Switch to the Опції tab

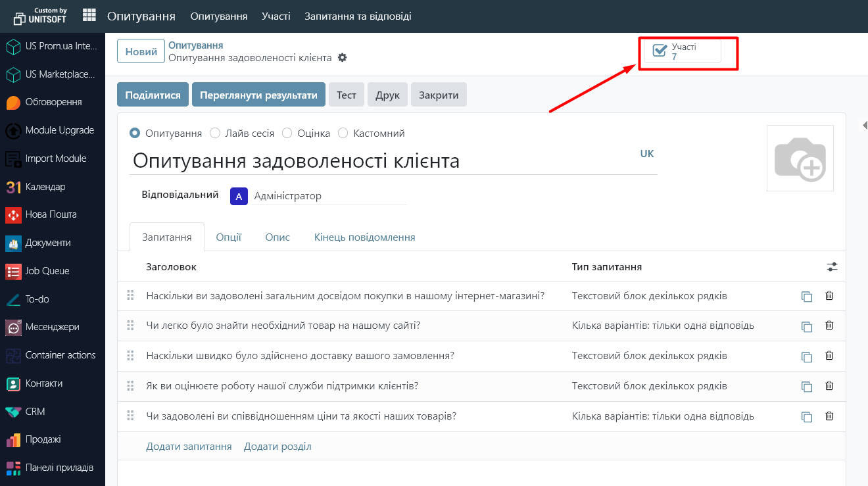tap(228, 237)
